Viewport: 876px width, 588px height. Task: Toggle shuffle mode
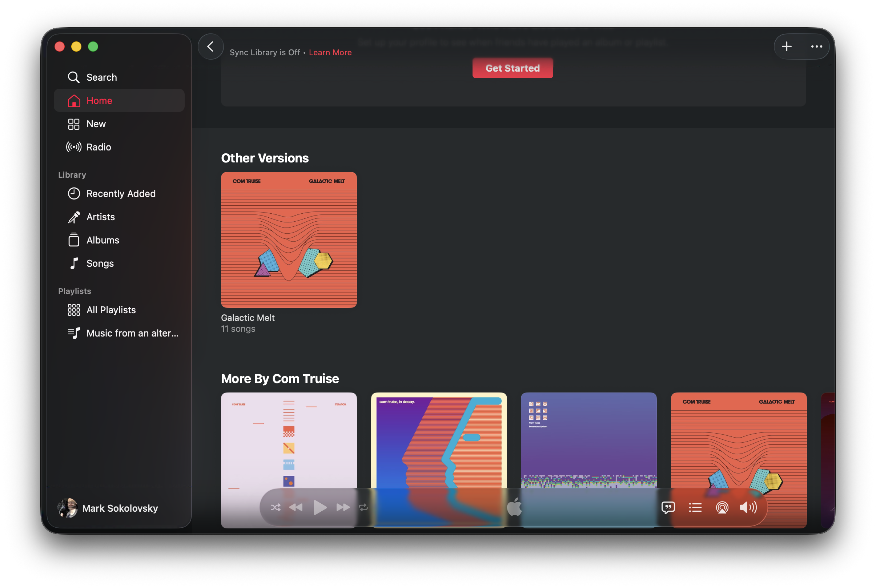coord(275,507)
